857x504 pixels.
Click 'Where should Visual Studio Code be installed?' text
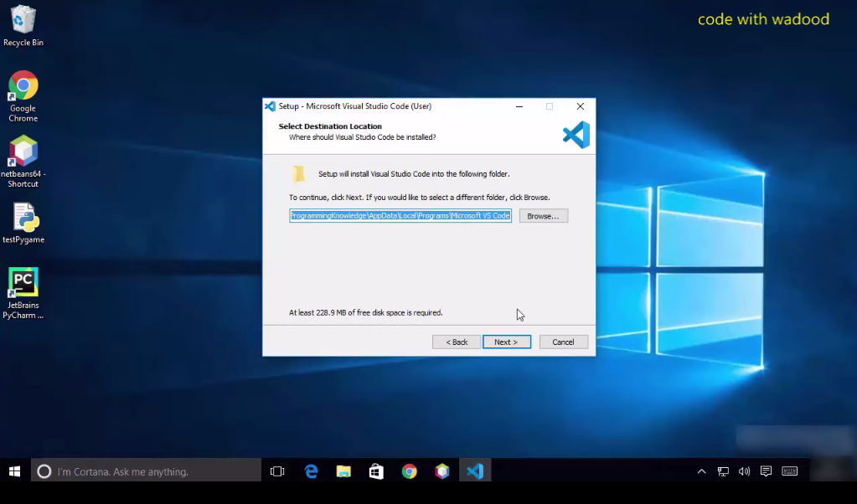coord(363,137)
